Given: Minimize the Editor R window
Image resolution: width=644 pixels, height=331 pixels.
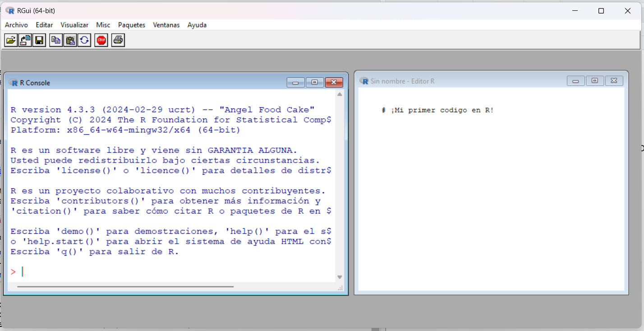Looking at the screenshot, I should coord(576,81).
